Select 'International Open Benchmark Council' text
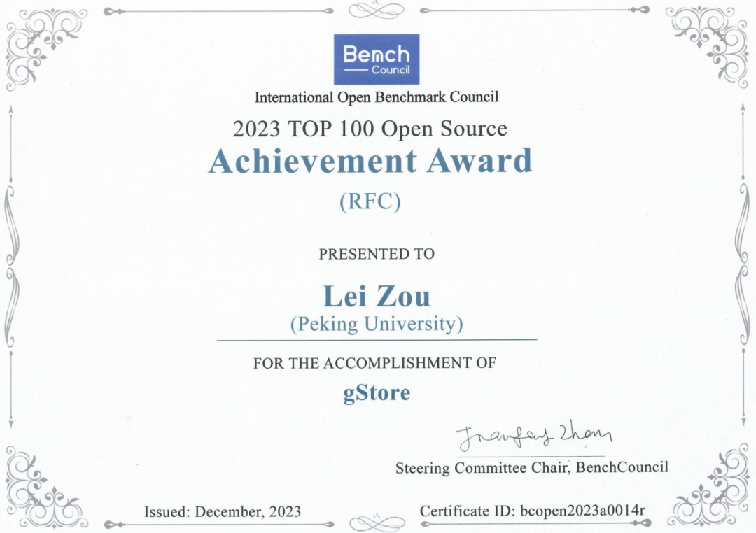Image resolution: width=756 pixels, height=533 pixels. (377, 97)
